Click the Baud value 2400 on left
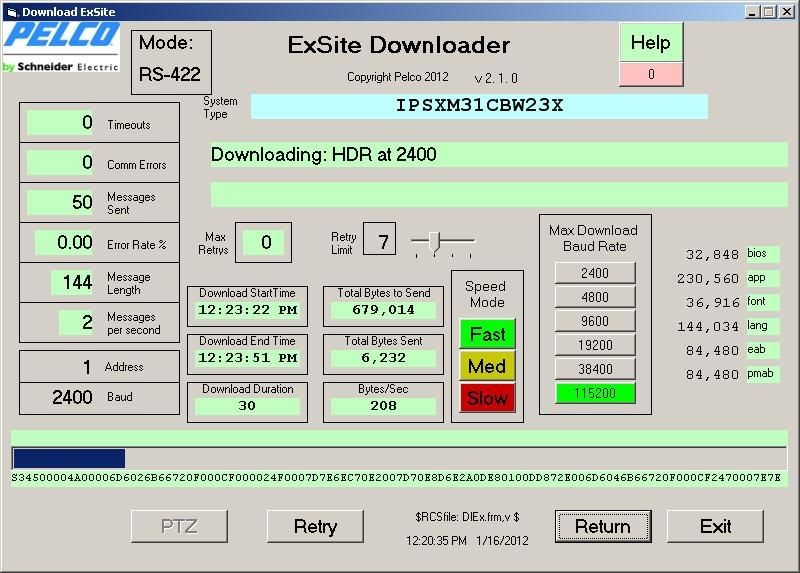 click(72, 397)
